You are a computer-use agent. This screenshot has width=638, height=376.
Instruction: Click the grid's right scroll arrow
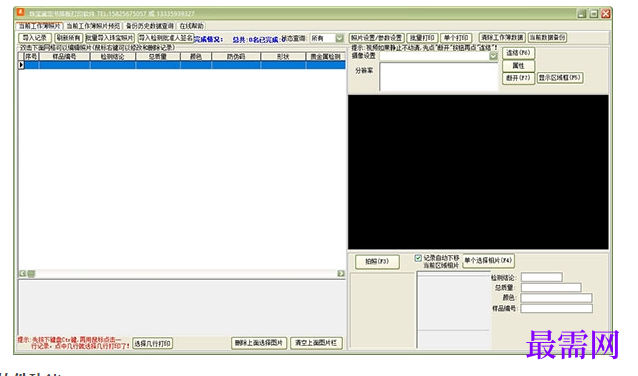point(341,273)
